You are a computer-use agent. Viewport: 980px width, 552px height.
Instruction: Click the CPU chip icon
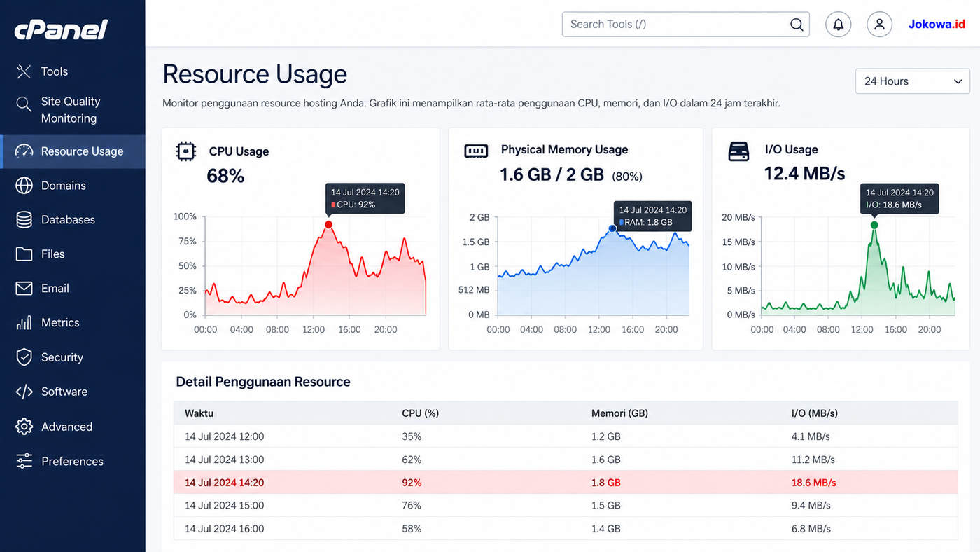pos(185,151)
